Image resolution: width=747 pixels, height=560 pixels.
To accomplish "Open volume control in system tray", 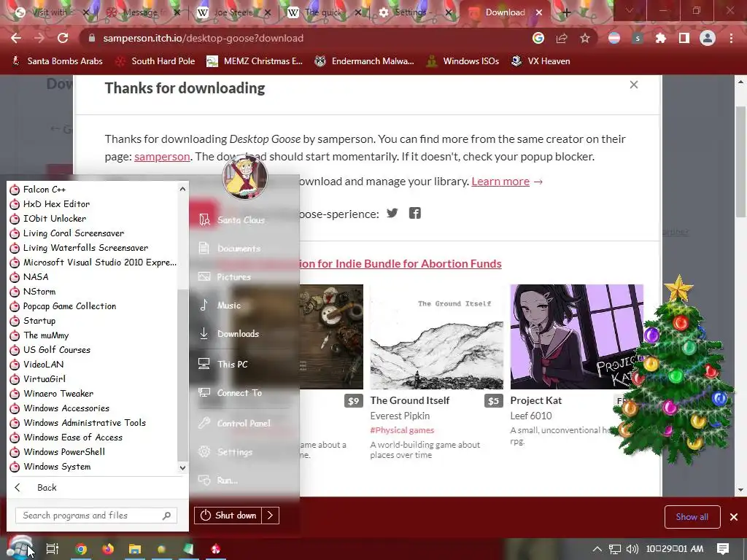I will [632, 549].
